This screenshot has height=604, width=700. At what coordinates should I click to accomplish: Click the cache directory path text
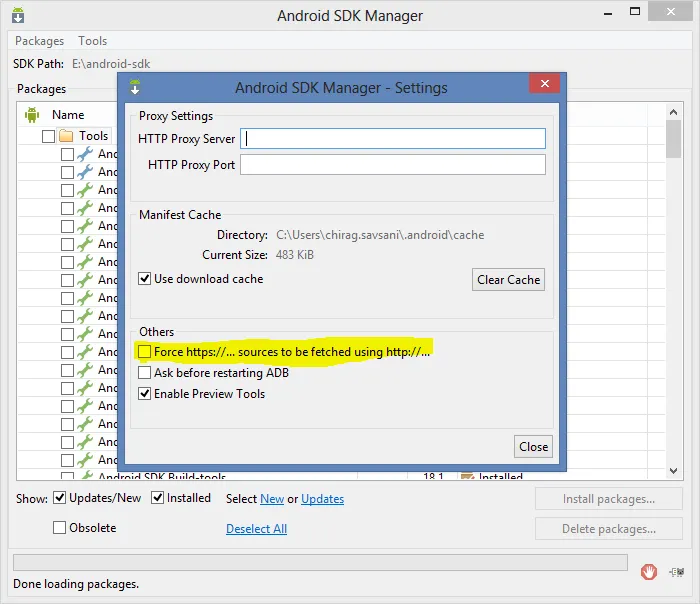380,235
